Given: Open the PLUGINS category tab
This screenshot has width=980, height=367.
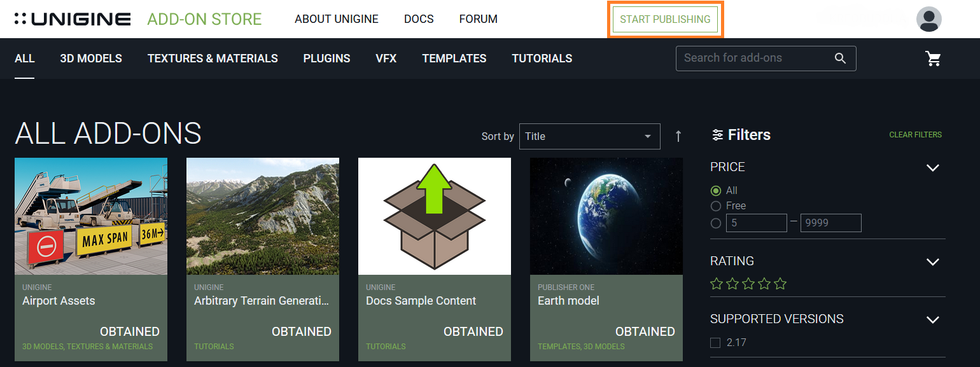Looking at the screenshot, I should click(326, 59).
